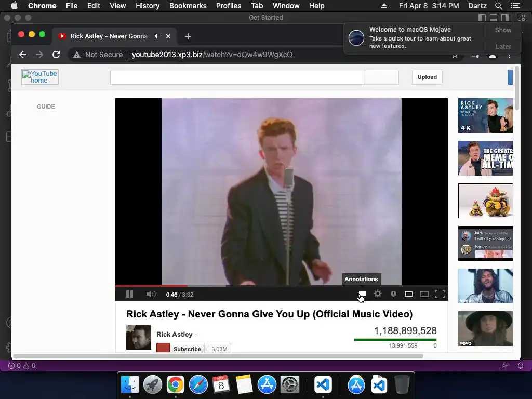This screenshot has width=532, height=399.
Task: Open Spotlight search in menu bar
Action: tap(498, 6)
